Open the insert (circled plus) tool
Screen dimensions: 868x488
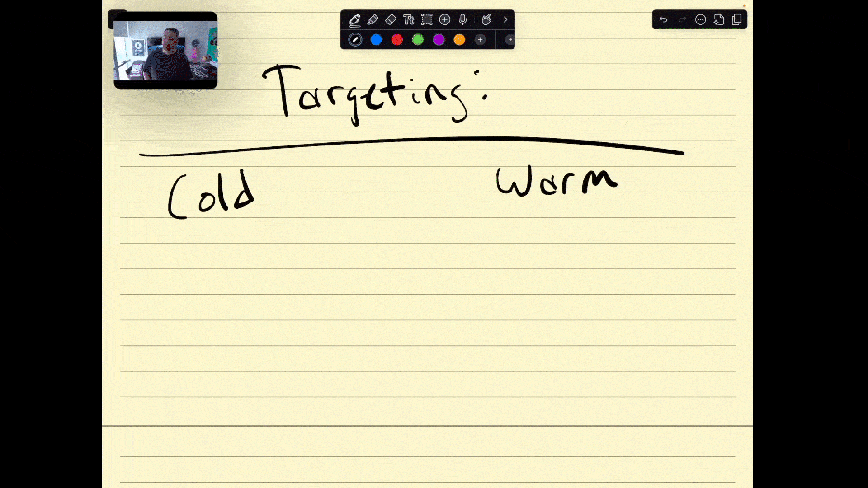[x=445, y=19]
